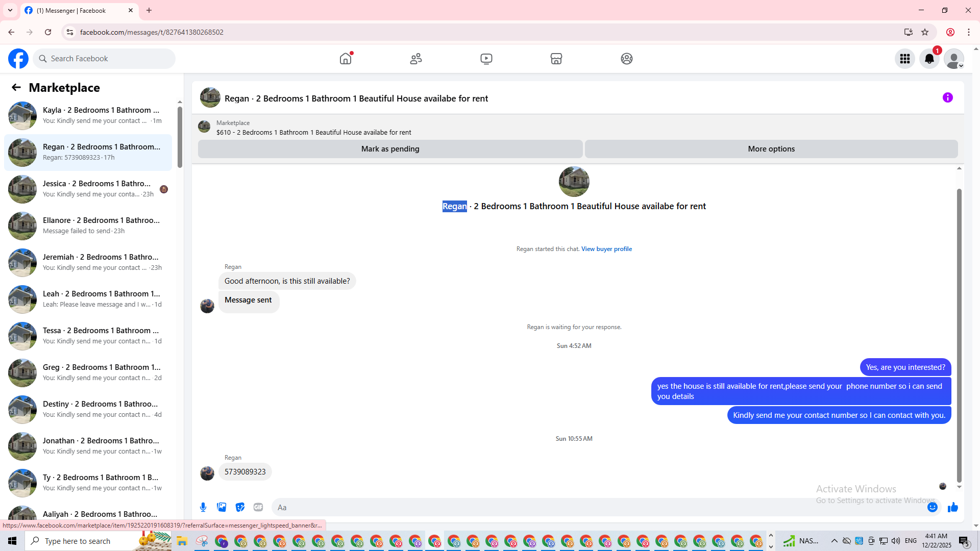The image size is (980, 551).
Task: Click the voice clip microphone icon
Action: (x=203, y=507)
